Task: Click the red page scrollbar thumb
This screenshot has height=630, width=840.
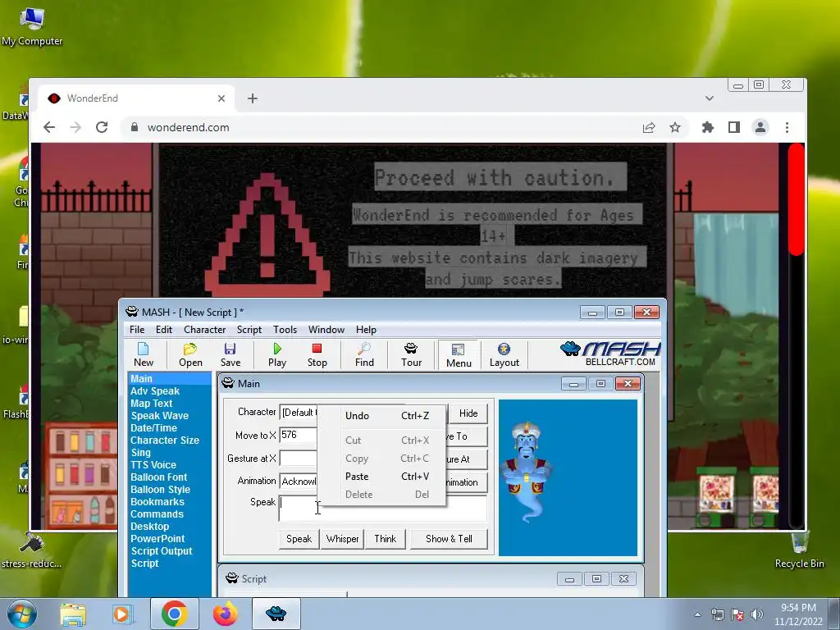Action: pos(797,199)
